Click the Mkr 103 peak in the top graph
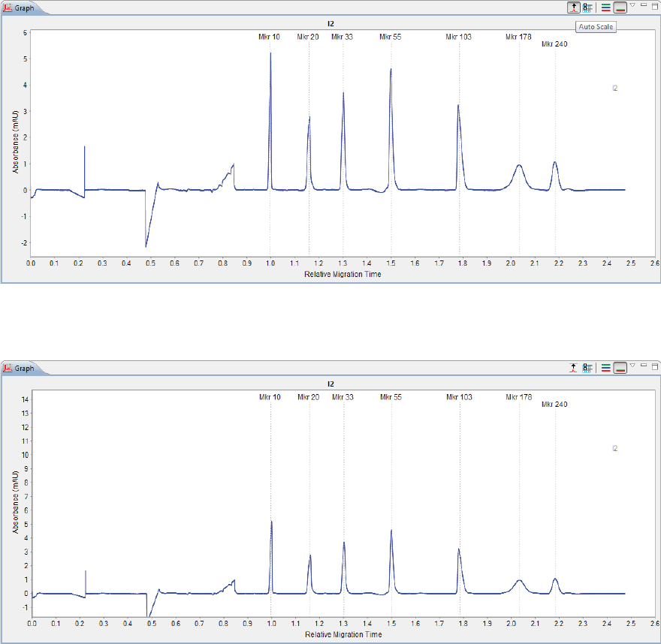Viewport: 661px width, 644px height. (x=458, y=106)
